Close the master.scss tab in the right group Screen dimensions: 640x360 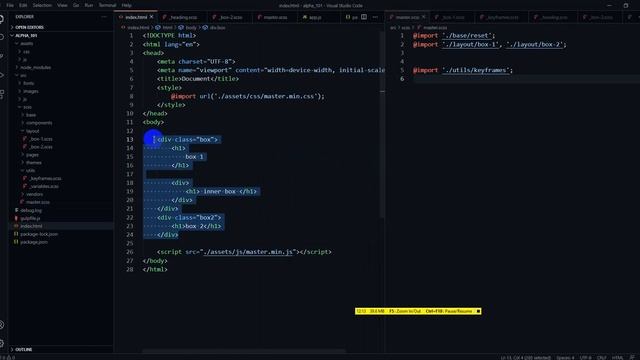[423, 17]
